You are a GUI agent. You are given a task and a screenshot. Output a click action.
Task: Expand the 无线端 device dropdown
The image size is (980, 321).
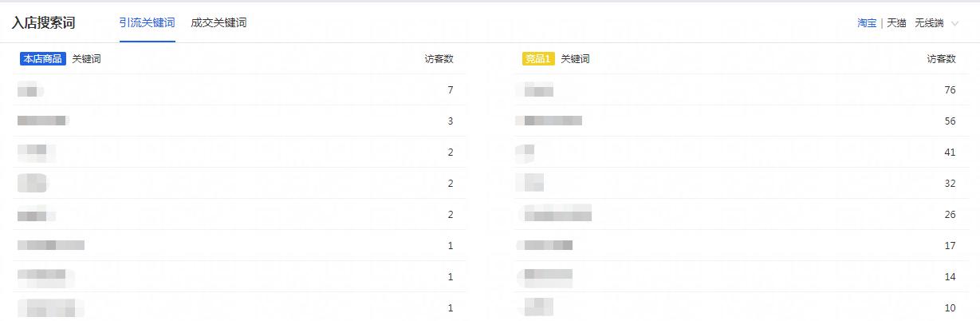[935, 23]
